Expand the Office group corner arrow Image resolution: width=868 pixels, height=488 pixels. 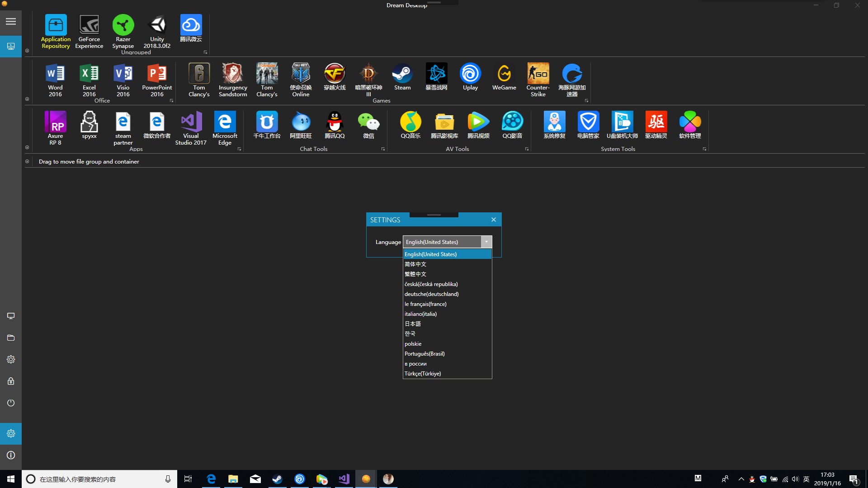pos(171,101)
